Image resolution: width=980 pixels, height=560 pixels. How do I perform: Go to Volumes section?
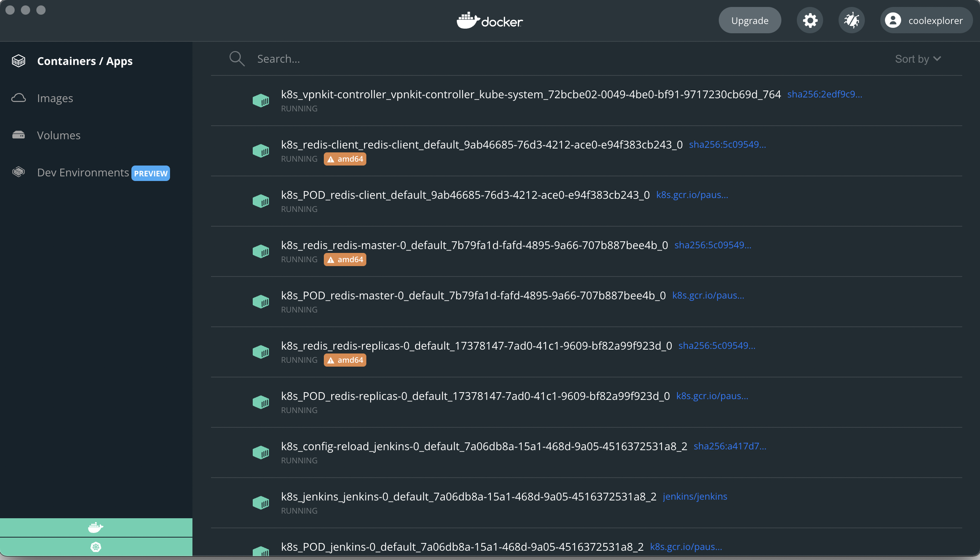[x=59, y=135]
